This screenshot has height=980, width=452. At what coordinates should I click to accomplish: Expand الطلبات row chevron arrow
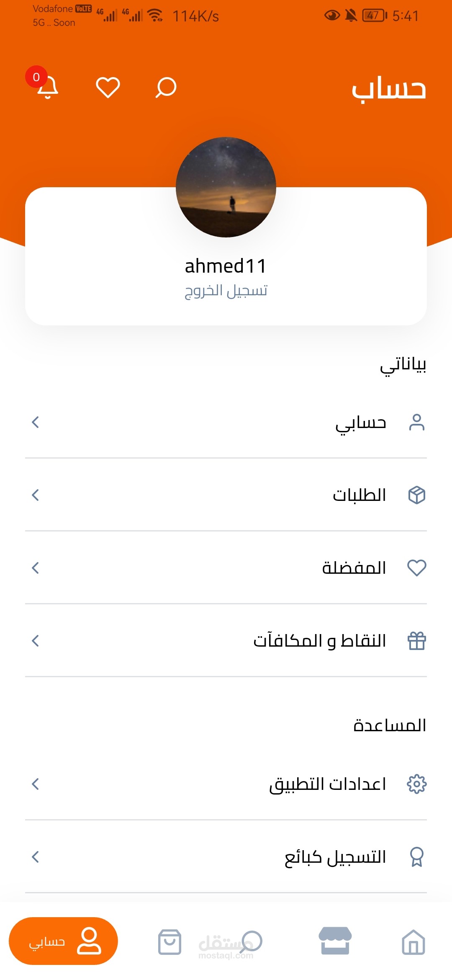pos(36,495)
